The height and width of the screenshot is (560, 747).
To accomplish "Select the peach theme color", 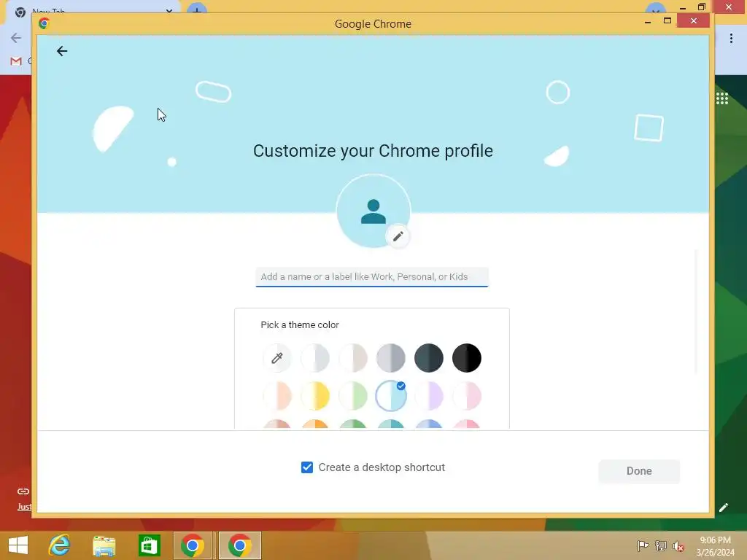I will (276, 396).
